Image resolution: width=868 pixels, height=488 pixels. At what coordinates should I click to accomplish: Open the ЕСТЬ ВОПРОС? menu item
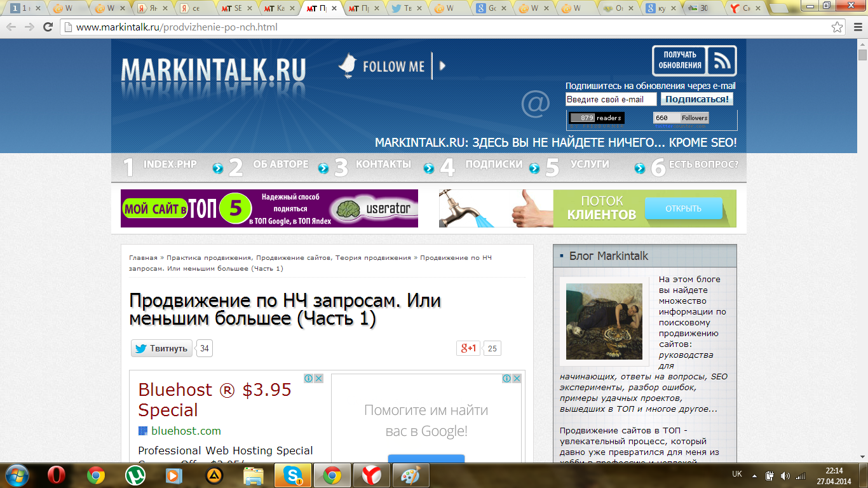703,164
